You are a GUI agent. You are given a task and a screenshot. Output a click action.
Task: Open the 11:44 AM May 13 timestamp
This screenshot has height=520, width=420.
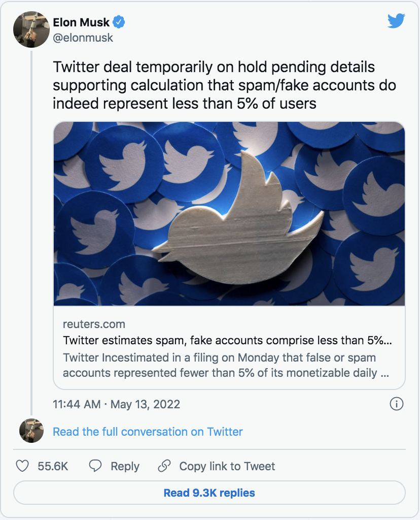pyautogui.click(x=116, y=404)
